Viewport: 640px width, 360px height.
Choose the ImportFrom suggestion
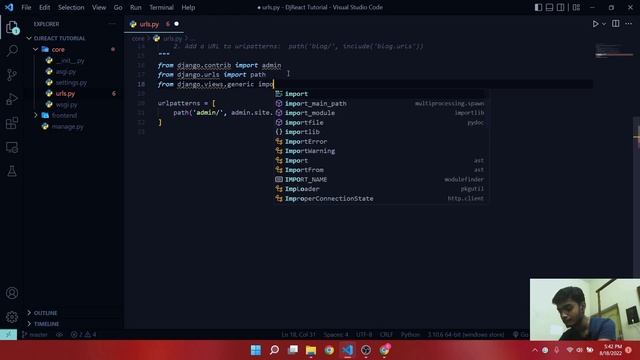[x=380, y=170]
